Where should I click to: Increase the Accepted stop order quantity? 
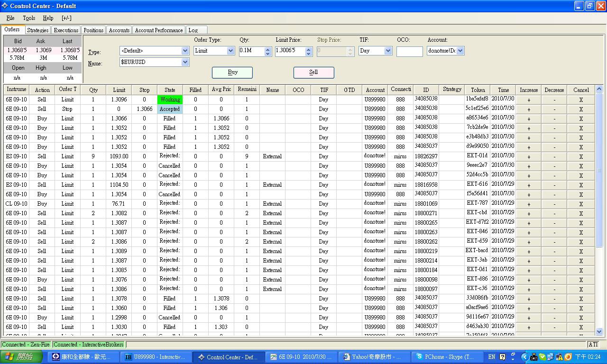tap(528, 109)
